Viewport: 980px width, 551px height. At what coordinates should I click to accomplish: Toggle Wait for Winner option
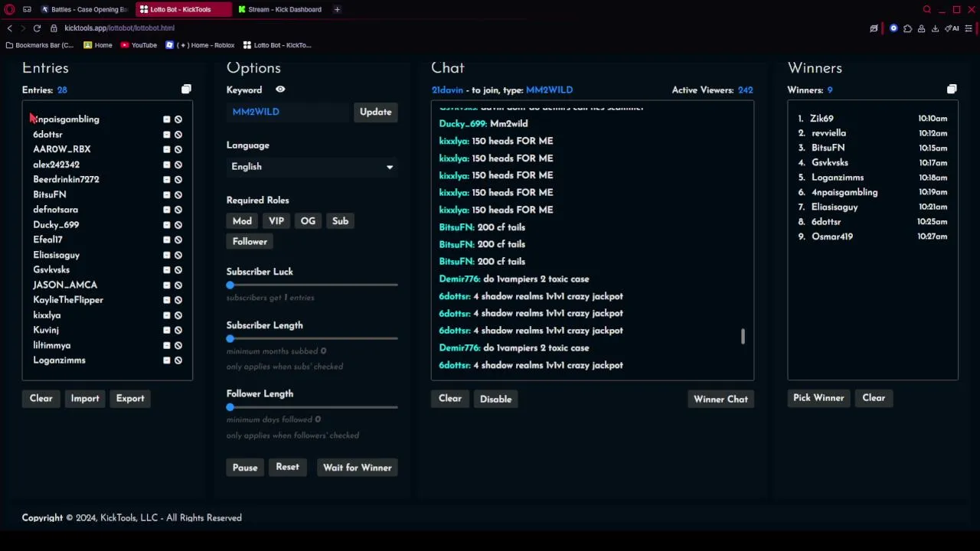pyautogui.click(x=357, y=468)
